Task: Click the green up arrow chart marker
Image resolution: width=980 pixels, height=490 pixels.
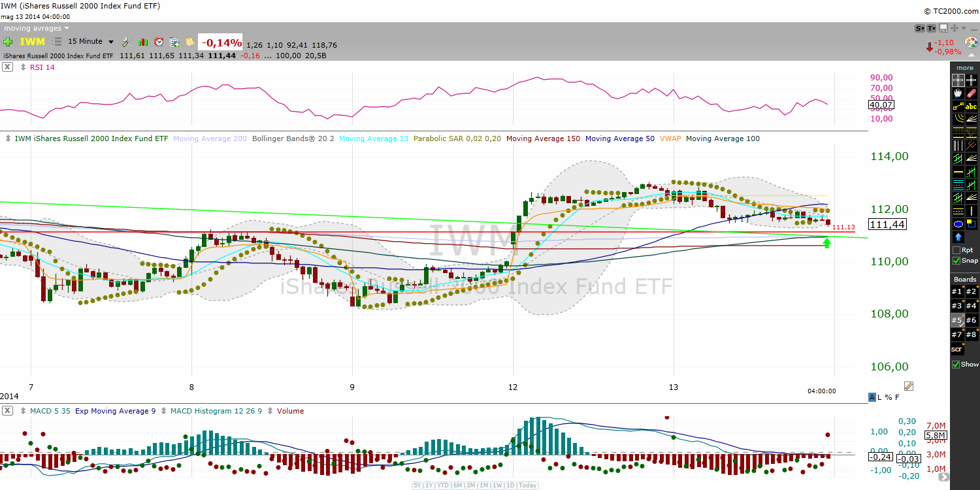Action: 826,243
